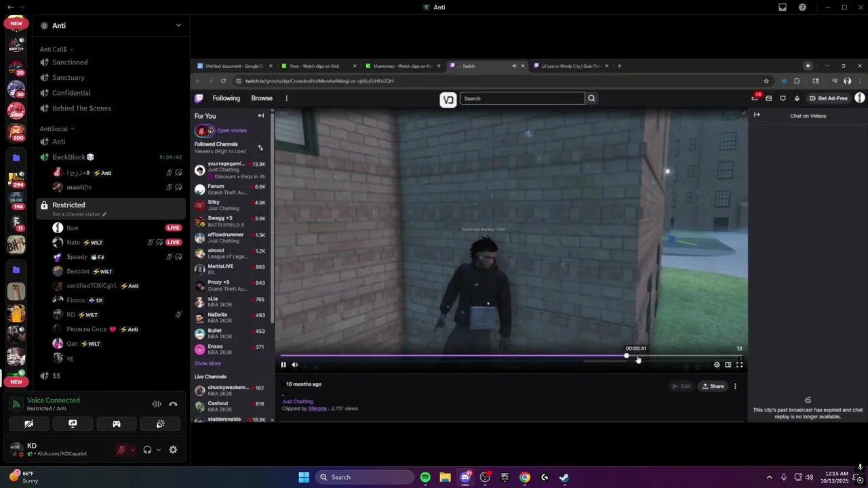Start an activity with the controller icon
The width and height of the screenshot is (868, 488).
[117, 424]
